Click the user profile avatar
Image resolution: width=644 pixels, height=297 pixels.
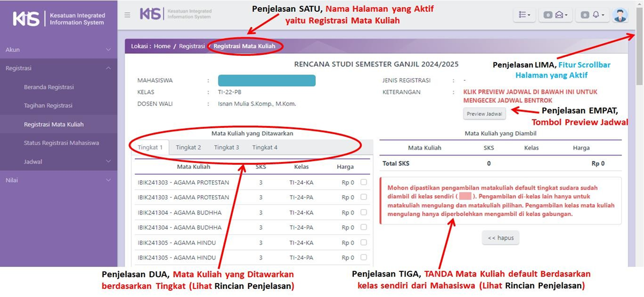(620, 15)
